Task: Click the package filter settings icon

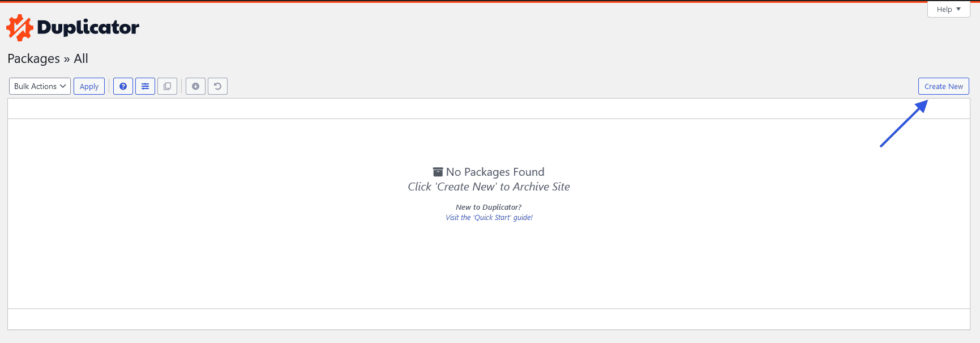Action: (145, 86)
